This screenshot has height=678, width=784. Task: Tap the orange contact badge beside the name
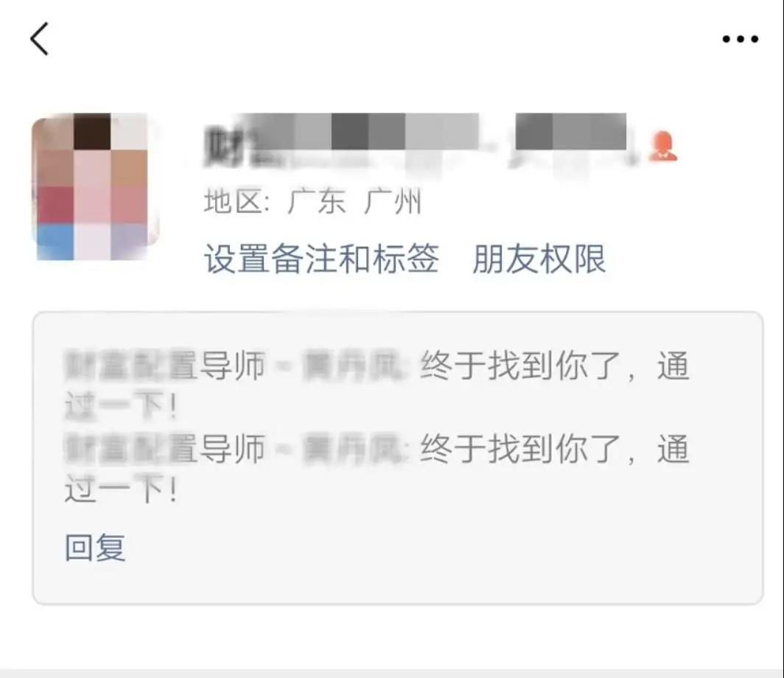662,146
